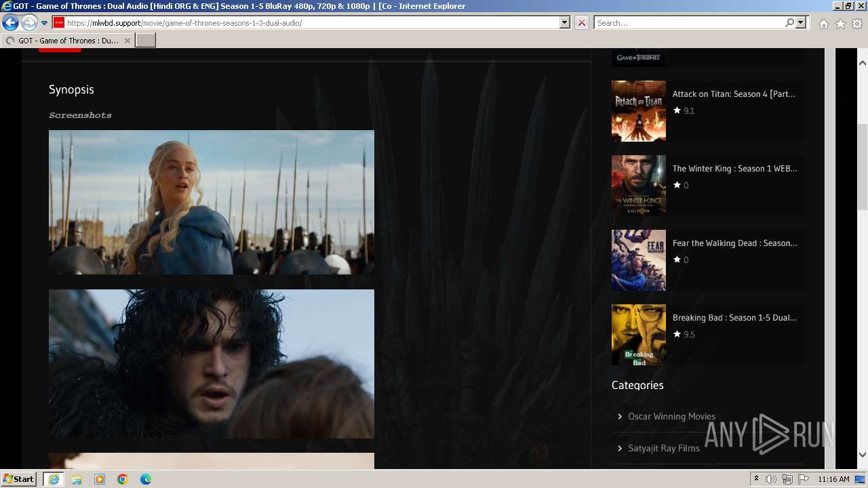Open Edge from the taskbar
The image size is (868, 488).
click(146, 479)
